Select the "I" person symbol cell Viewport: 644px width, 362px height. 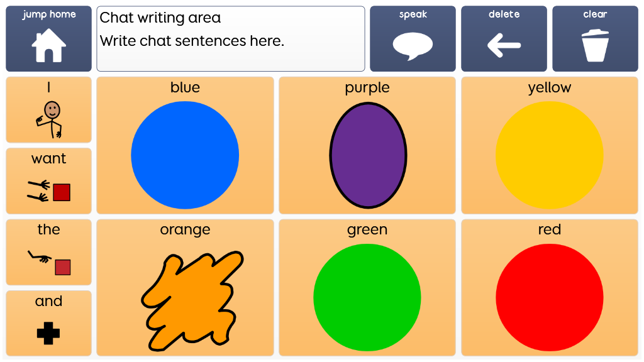click(x=48, y=109)
